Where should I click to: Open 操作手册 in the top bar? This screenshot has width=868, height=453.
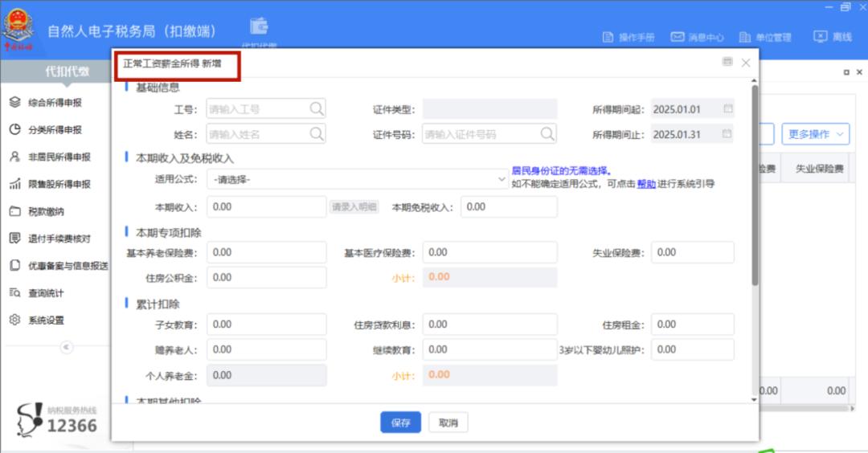click(x=628, y=37)
